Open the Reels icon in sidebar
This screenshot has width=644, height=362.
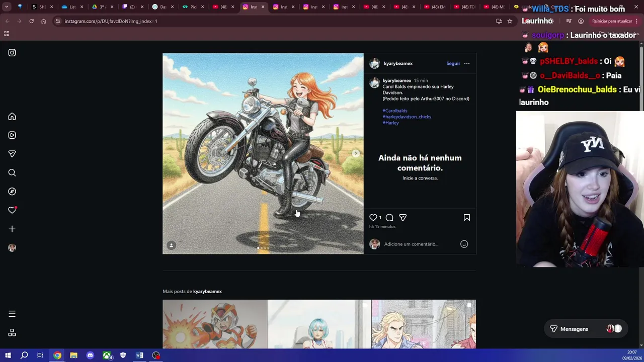coord(12,135)
